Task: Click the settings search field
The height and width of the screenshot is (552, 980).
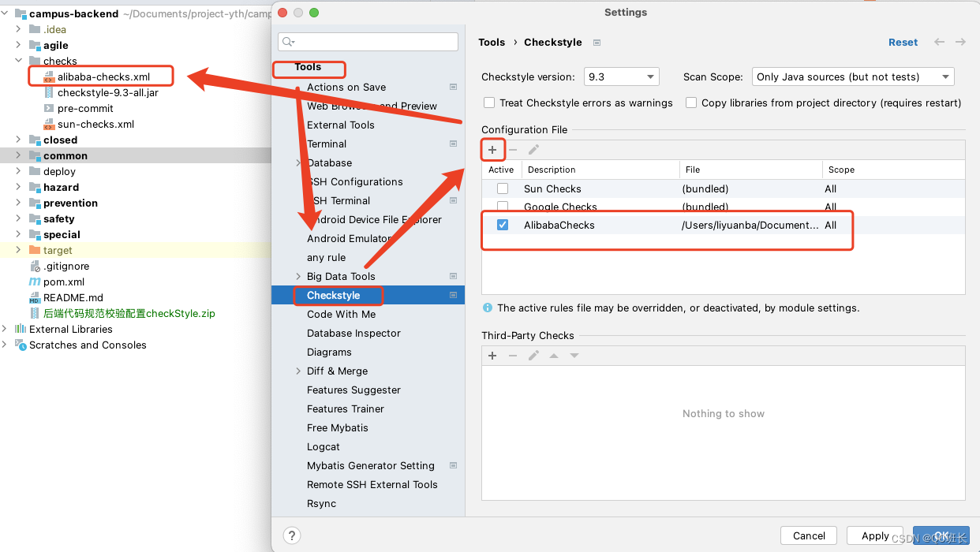Action: pyautogui.click(x=367, y=41)
